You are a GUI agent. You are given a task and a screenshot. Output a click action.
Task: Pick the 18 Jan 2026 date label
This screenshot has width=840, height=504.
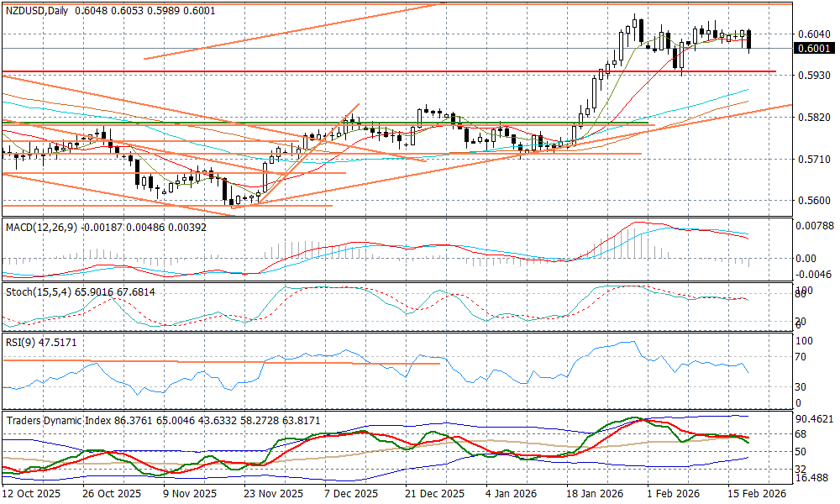(594, 495)
